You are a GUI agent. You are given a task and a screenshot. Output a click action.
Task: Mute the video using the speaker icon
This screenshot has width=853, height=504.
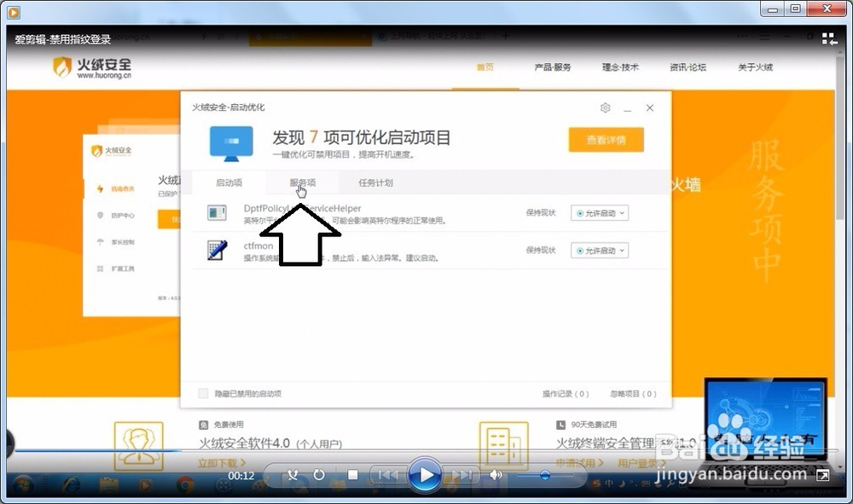point(496,476)
